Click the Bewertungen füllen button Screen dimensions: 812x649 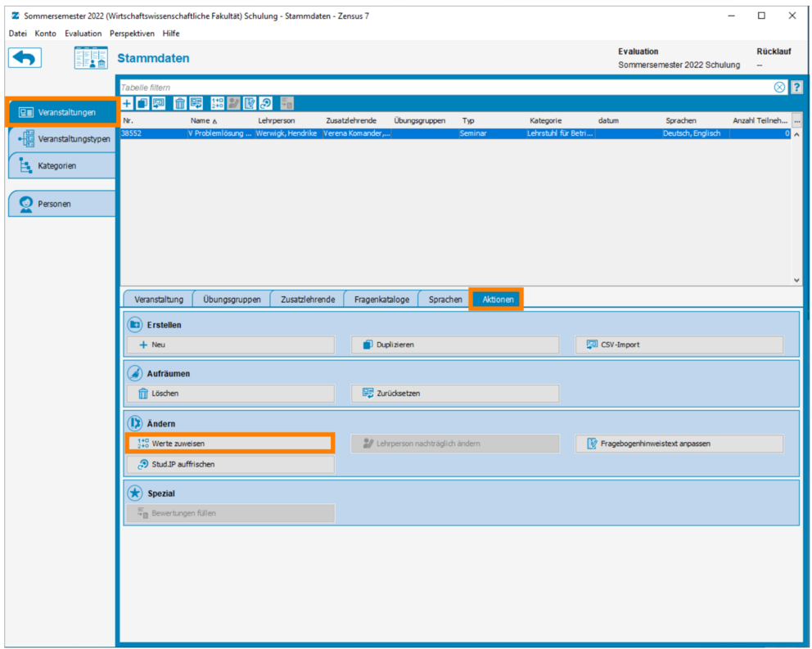point(231,513)
